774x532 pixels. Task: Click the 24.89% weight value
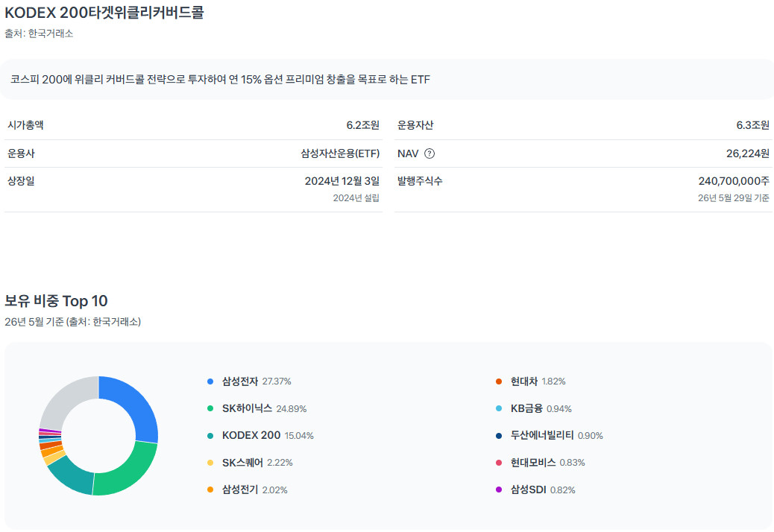tap(292, 409)
